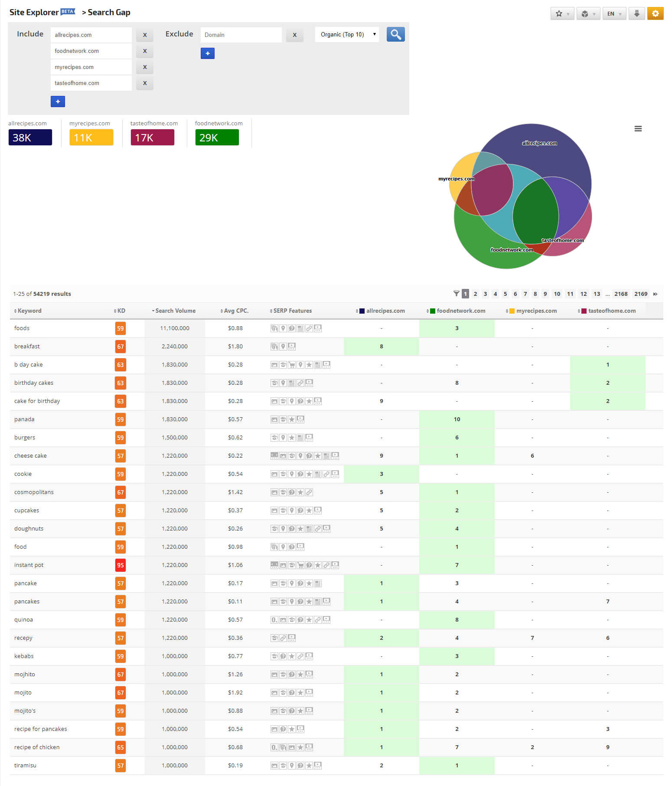The image size is (672, 786).
Task: Remove myrecipes.com from include list
Action: (145, 67)
